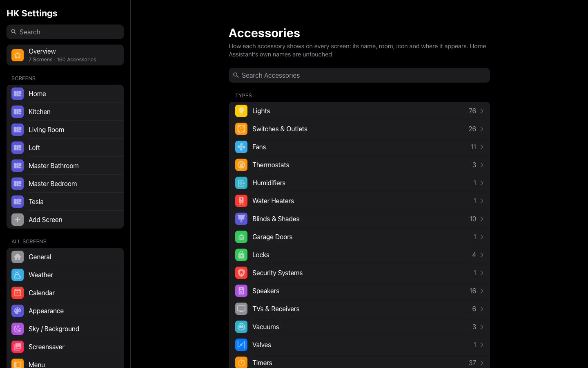Click the Locks padlock icon

241,255
